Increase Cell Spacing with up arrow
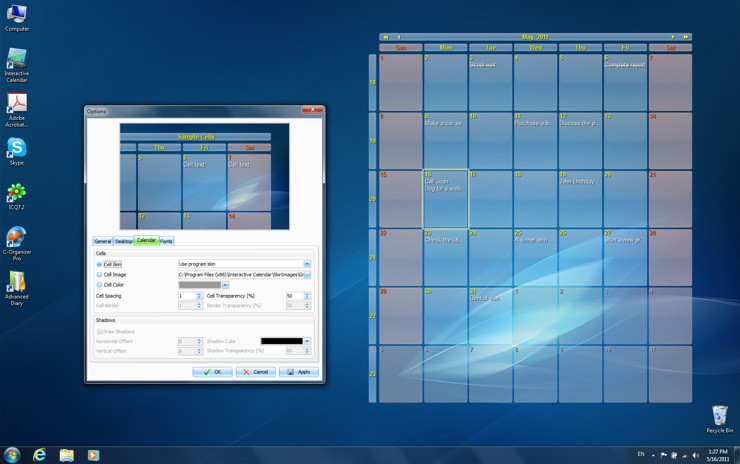The width and height of the screenshot is (740, 464). coord(199,294)
